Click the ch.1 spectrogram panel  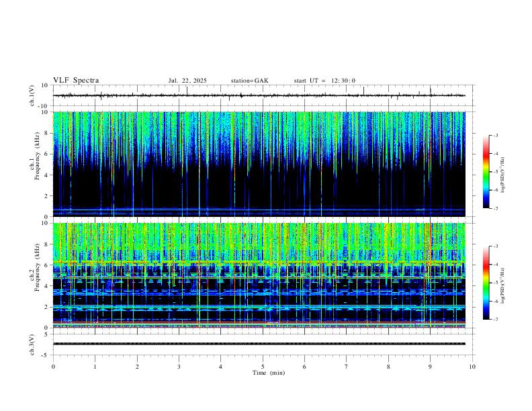(259, 164)
